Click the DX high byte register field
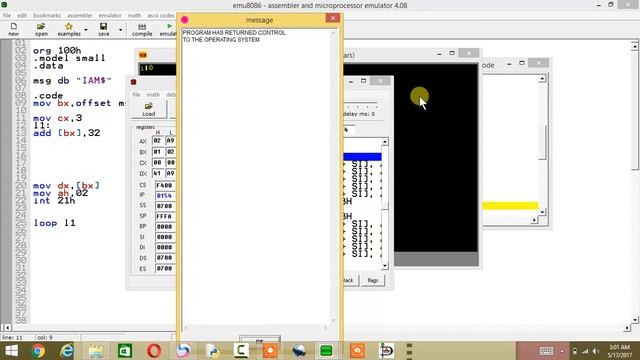 pyautogui.click(x=158, y=173)
